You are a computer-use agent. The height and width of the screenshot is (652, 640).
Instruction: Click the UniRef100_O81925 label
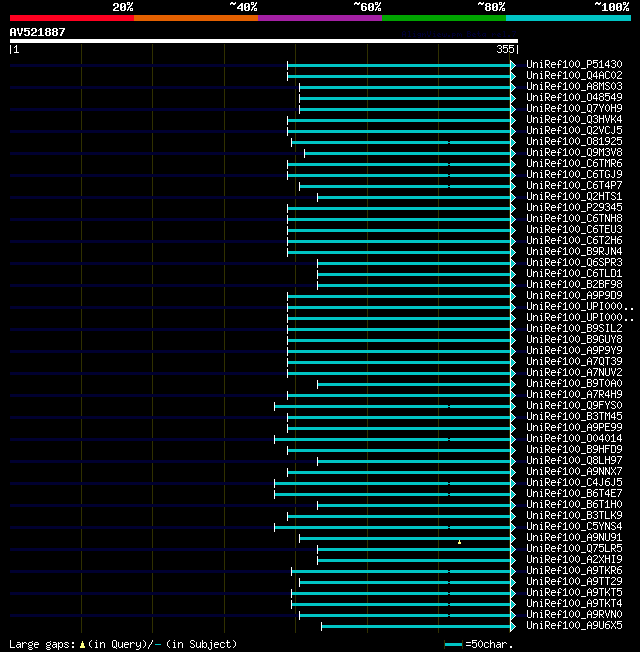point(574,141)
